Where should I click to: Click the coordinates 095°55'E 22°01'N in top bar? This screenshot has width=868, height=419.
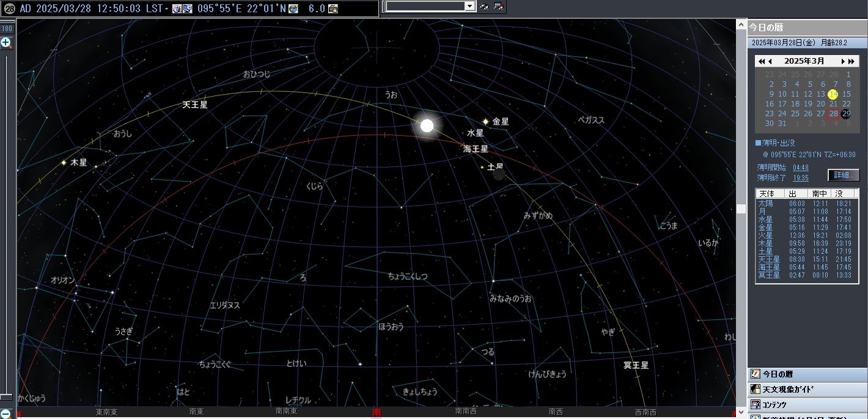pyautogui.click(x=241, y=9)
